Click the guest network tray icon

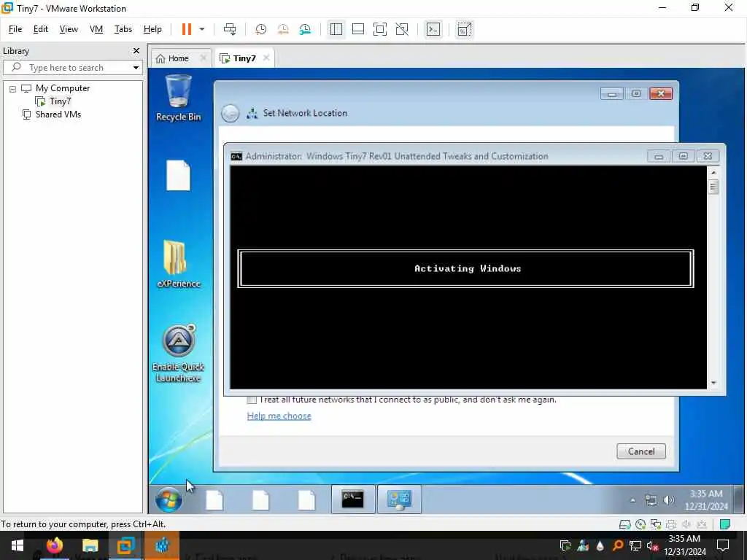(651, 500)
